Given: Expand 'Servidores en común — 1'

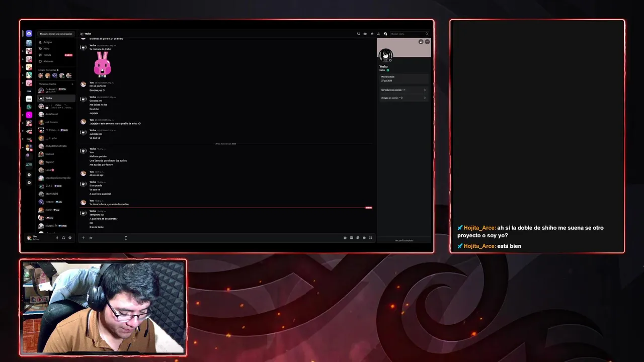Looking at the screenshot, I should (404, 90).
